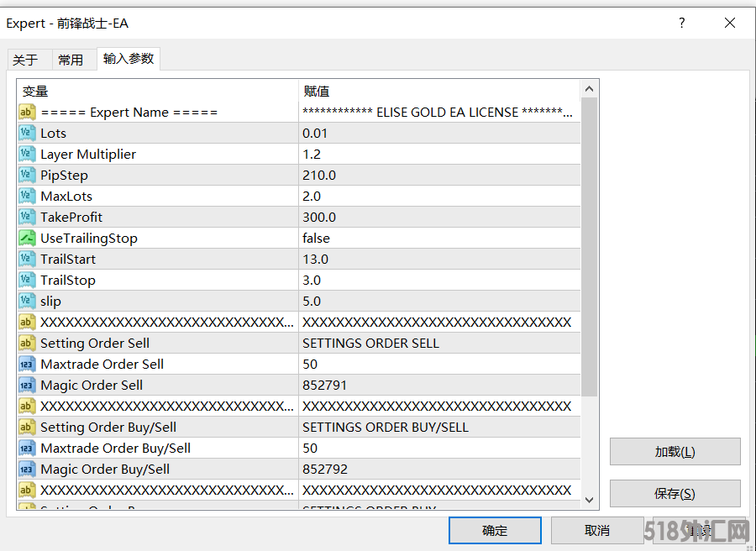Click the UseTrailingStop boolean type icon
Image resolution: width=756 pixels, height=551 pixels.
27,238
